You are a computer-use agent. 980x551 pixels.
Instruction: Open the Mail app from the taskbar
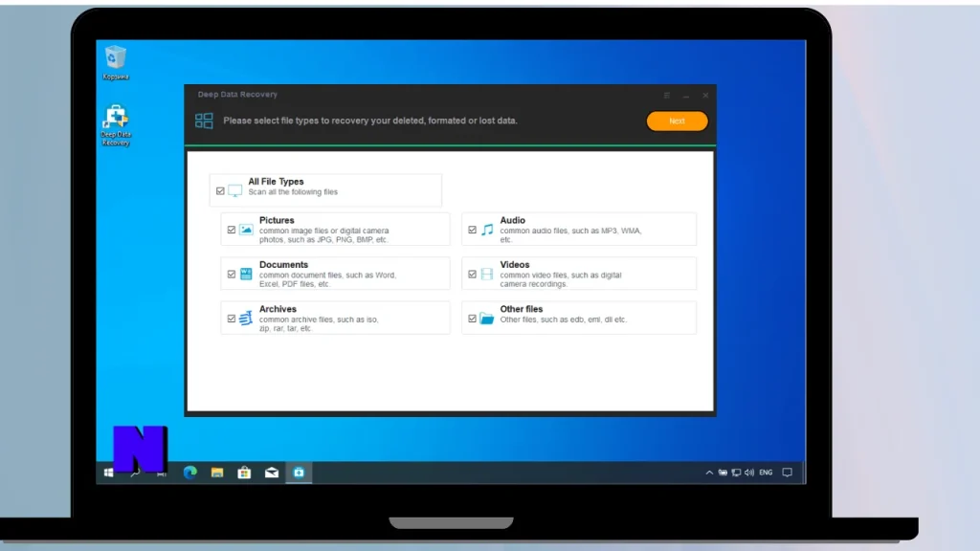272,473
